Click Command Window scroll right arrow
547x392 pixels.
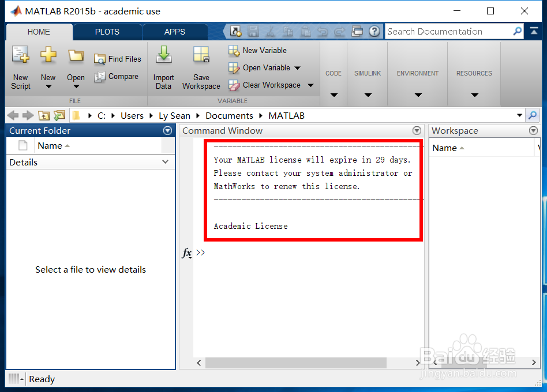point(418,363)
